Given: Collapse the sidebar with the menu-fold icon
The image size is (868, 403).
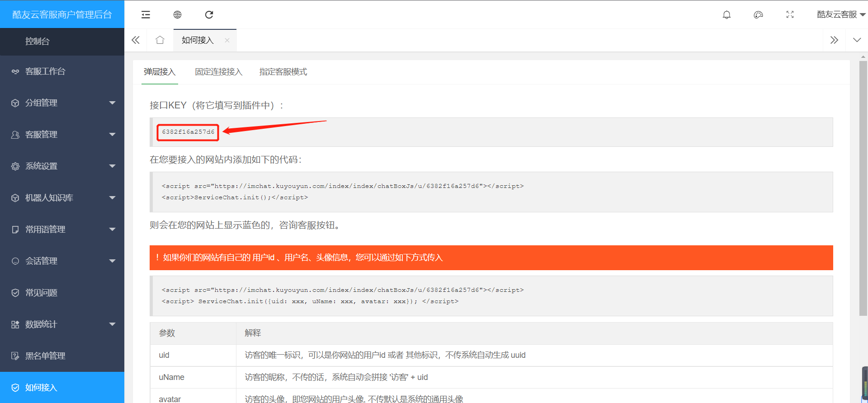Looking at the screenshot, I should 146,14.
